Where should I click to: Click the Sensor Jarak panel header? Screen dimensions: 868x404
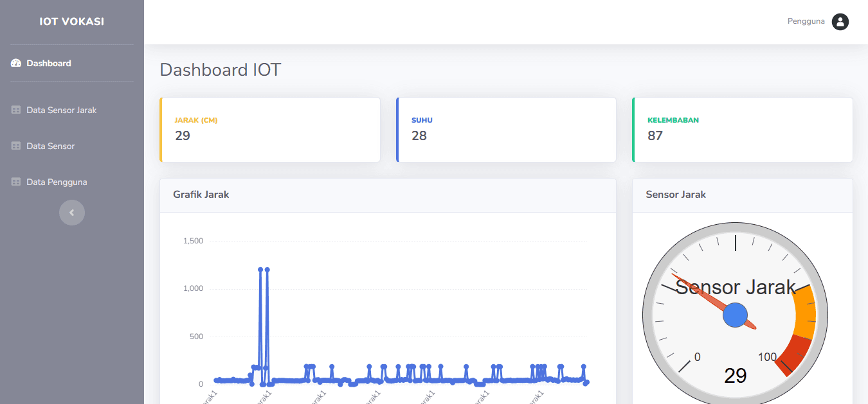coord(675,194)
